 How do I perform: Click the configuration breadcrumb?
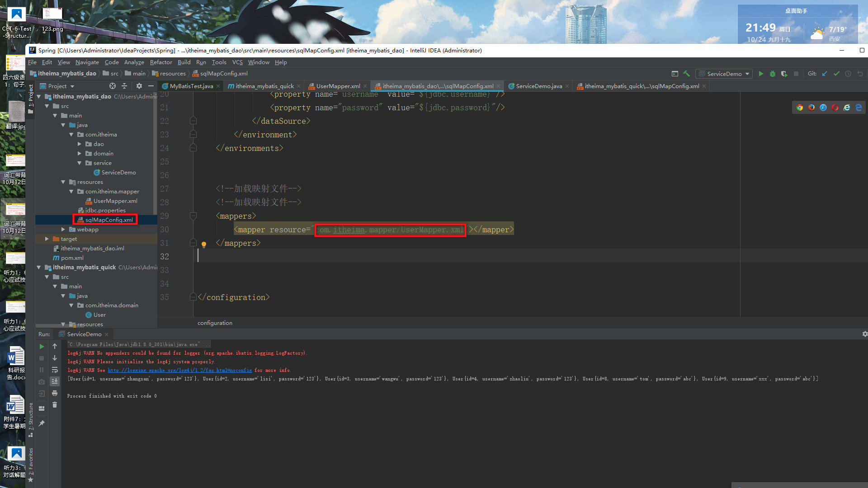click(x=215, y=323)
